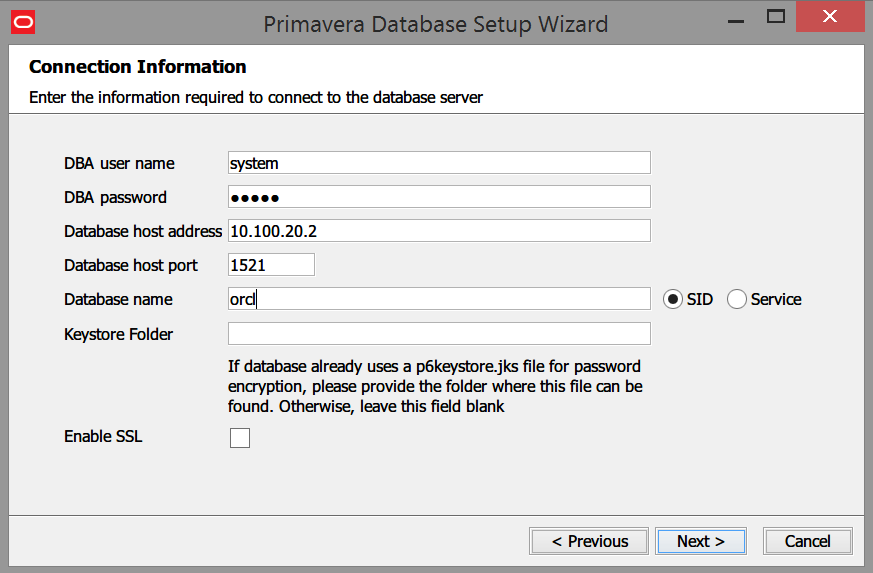Click the p6keystore.jks help text
Viewport: 873px width, 573px height.
[x=435, y=386]
